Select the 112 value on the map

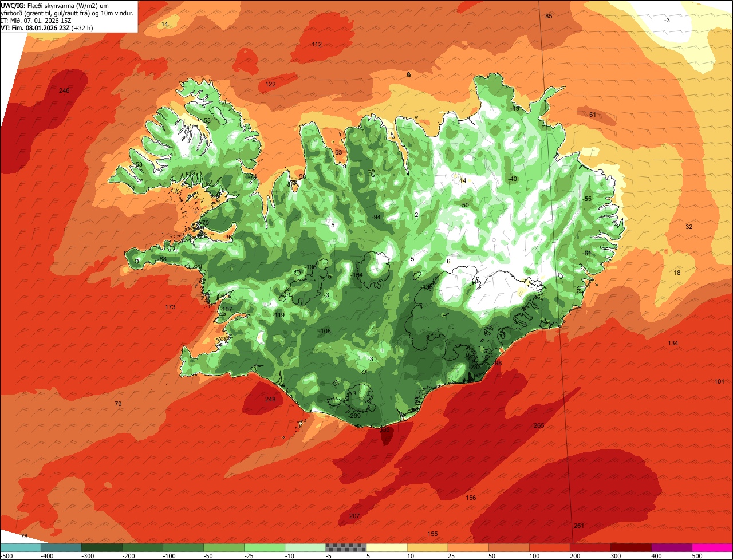[x=317, y=44]
